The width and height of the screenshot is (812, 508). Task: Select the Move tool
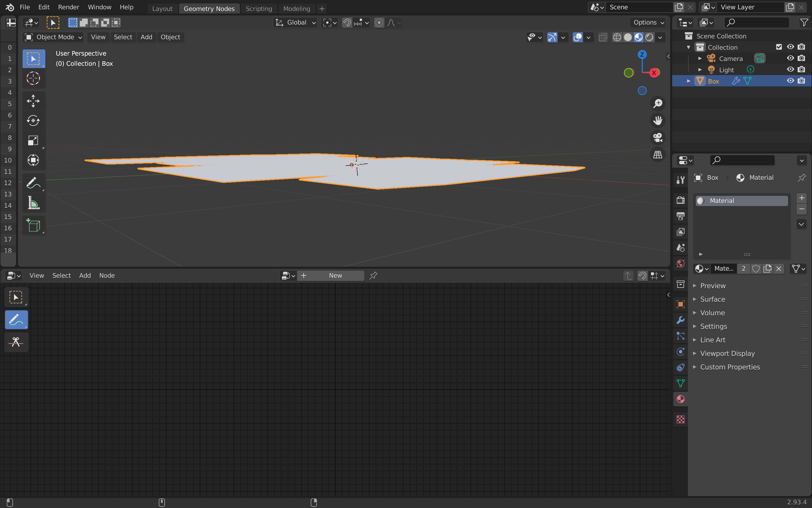click(33, 101)
